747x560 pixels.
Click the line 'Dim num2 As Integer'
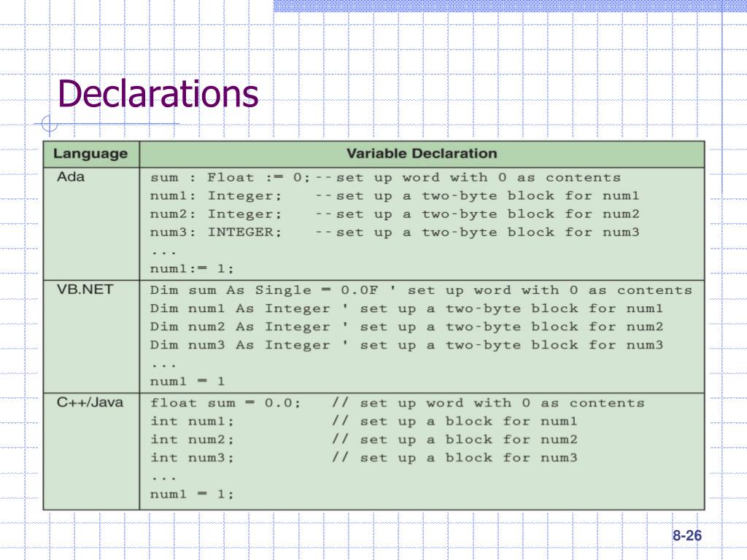coord(239,327)
